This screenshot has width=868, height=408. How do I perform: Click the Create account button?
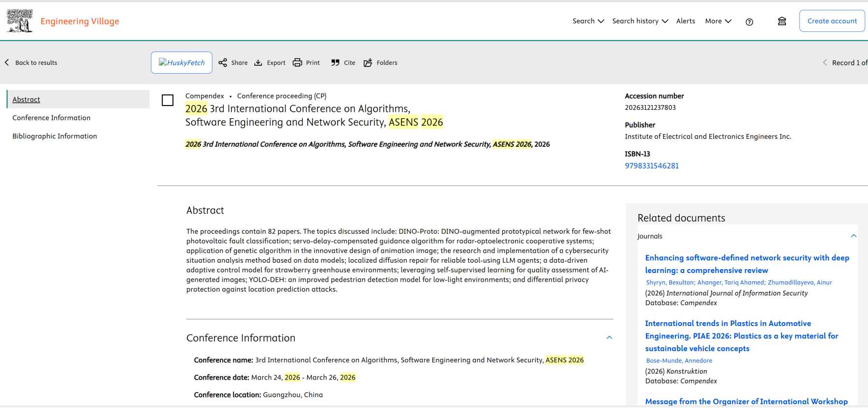pyautogui.click(x=832, y=21)
